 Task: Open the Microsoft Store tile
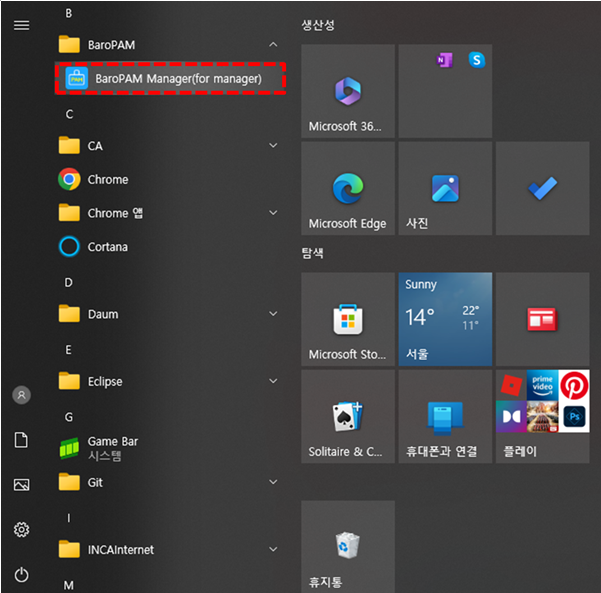pyautogui.click(x=348, y=319)
